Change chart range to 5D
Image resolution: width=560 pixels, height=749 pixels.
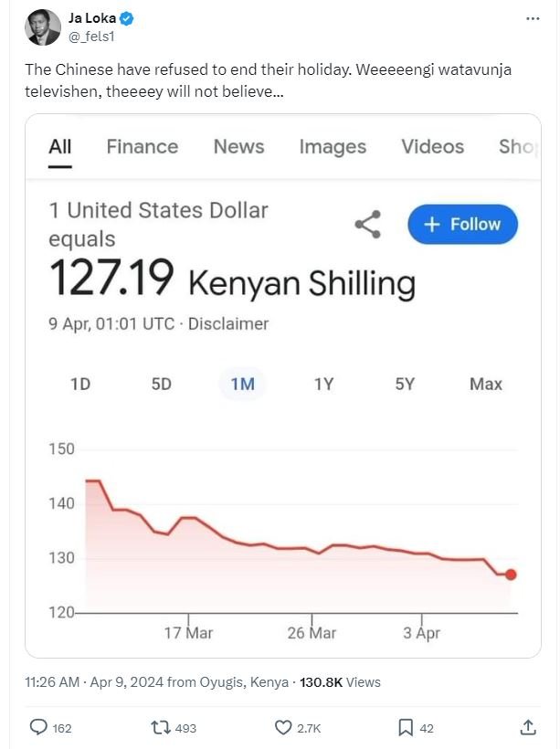point(160,385)
